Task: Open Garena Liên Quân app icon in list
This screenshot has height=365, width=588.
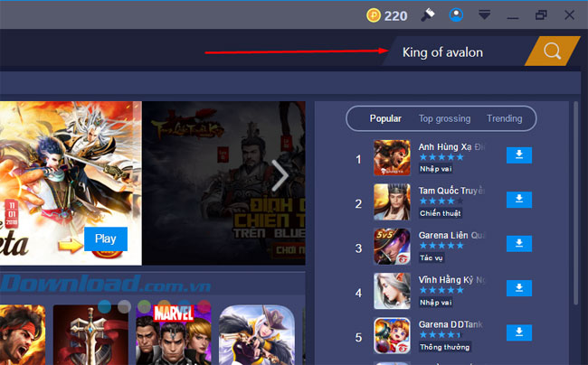Action: click(x=393, y=246)
